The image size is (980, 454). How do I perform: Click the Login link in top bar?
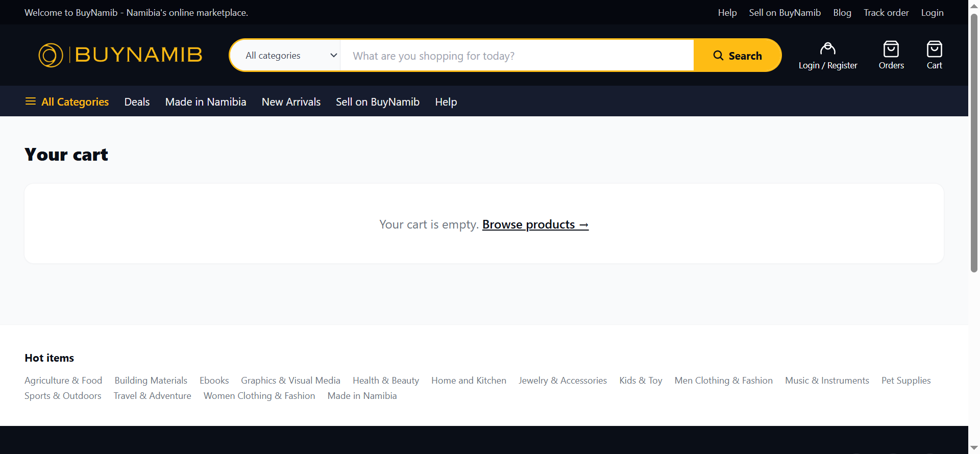pyautogui.click(x=932, y=13)
